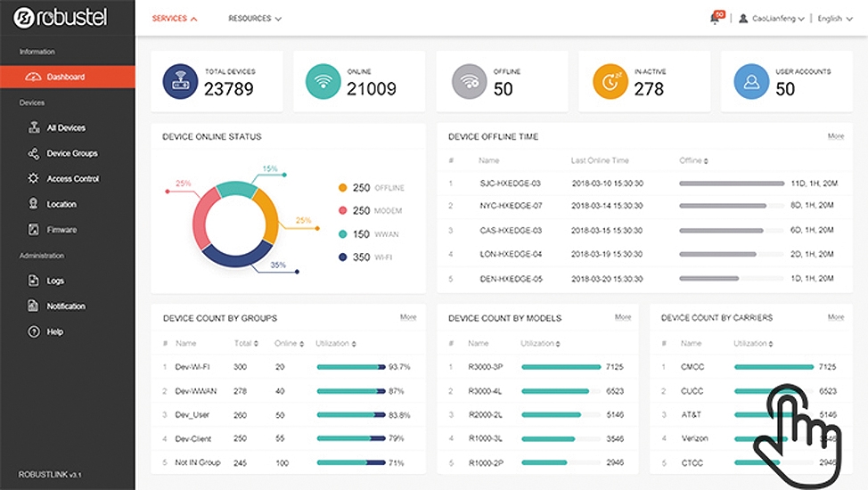Click orange Offline legend dot
The width and height of the screenshot is (868, 490).
coord(343,188)
